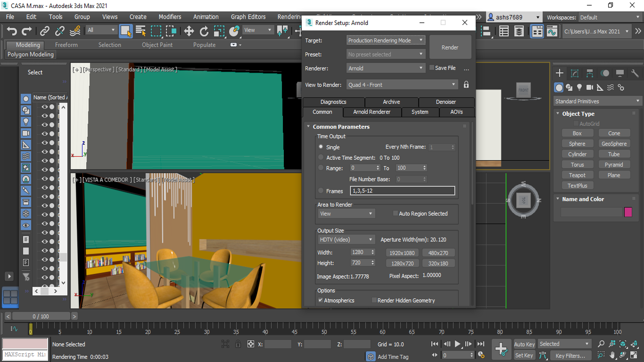Click the Maximize Viewport Toggle icon
This screenshot has height=362, width=644.
pyautogui.click(x=634, y=355)
